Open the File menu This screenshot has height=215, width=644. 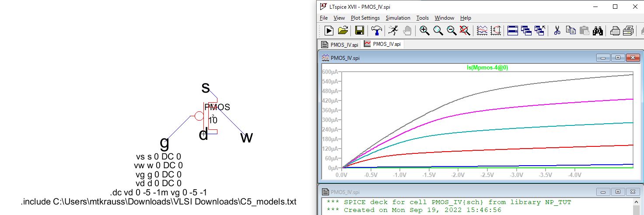(x=324, y=18)
